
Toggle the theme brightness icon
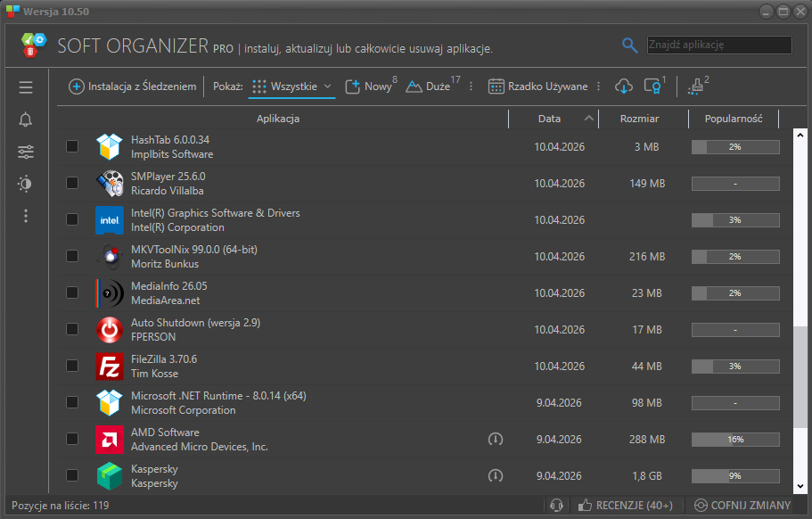coord(25,184)
